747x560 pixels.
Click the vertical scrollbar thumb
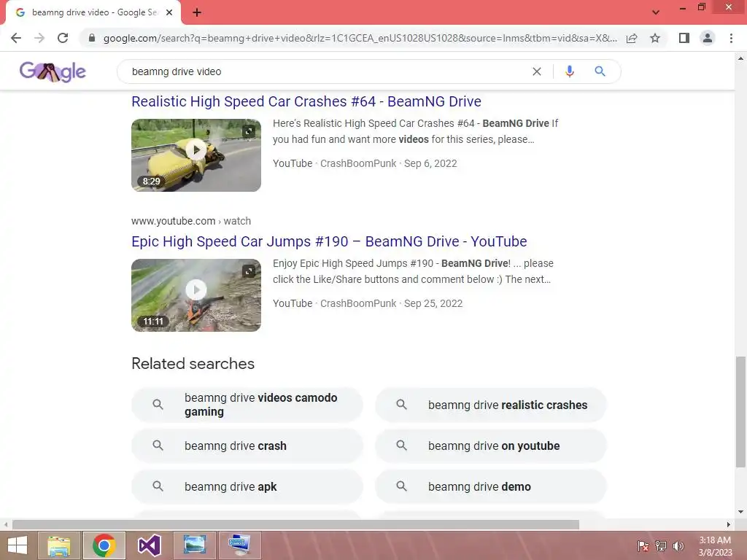pyautogui.click(x=740, y=412)
